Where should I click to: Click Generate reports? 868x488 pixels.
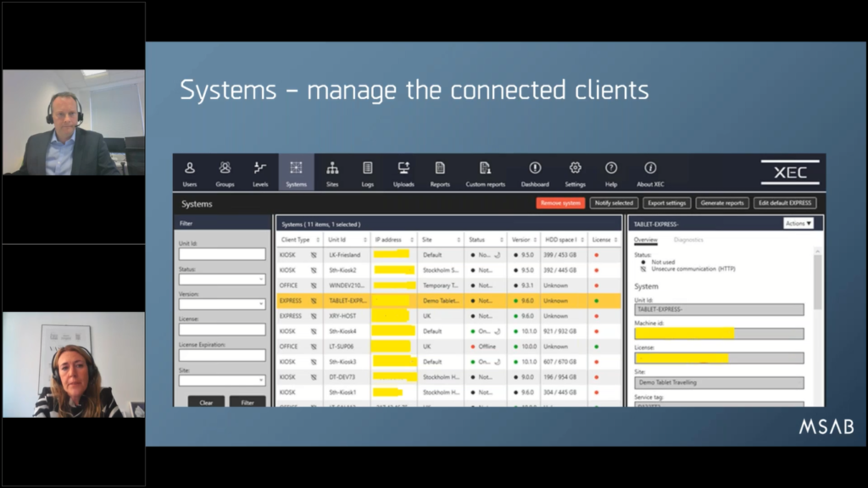coord(722,203)
